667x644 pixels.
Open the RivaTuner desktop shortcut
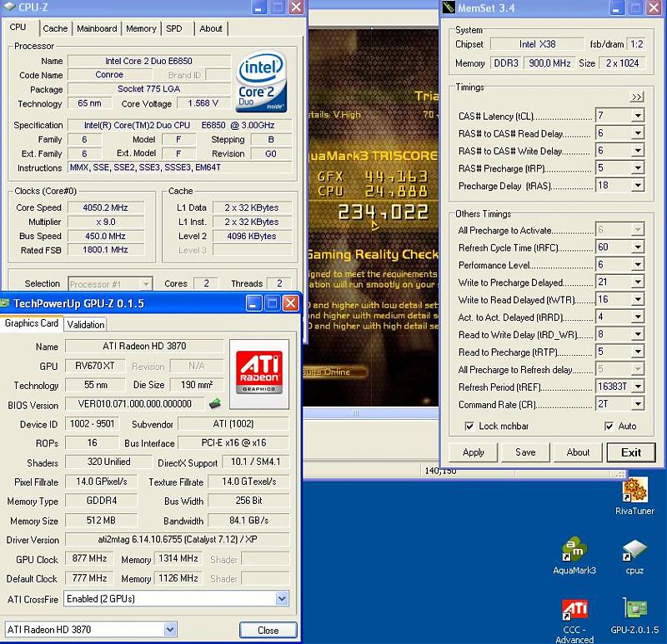click(x=634, y=496)
